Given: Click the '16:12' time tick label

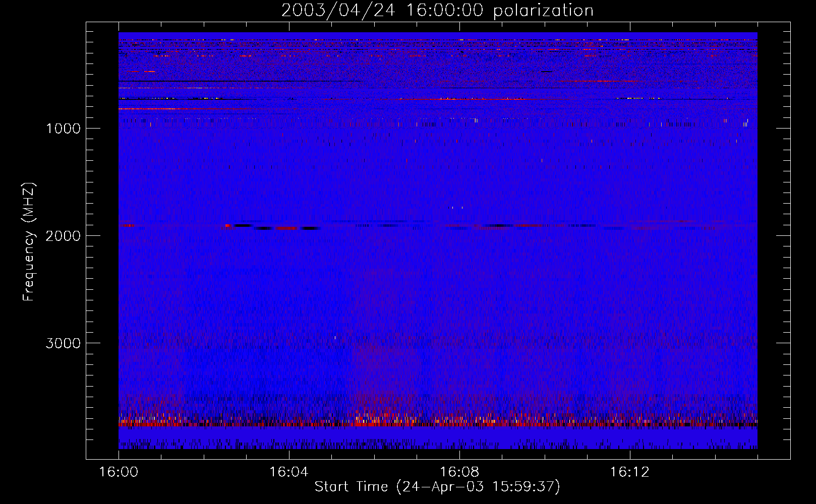Looking at the screenshot, I should pos(629,472).
